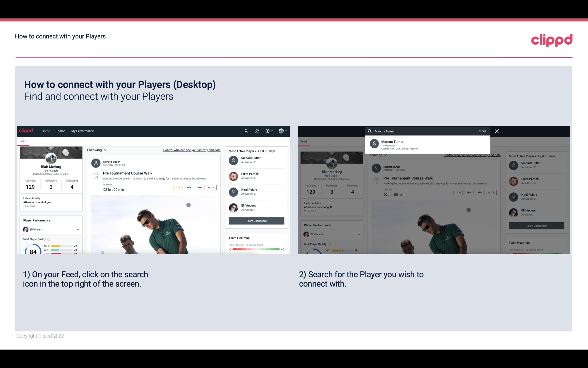Click the Home tab in navigation
Screen dimensions: 588x368
[x=46, y=131]
